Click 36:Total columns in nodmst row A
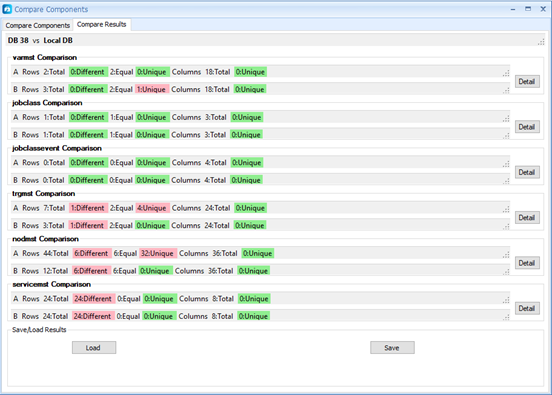Screen dimensions: 552x395 [225, 253]
